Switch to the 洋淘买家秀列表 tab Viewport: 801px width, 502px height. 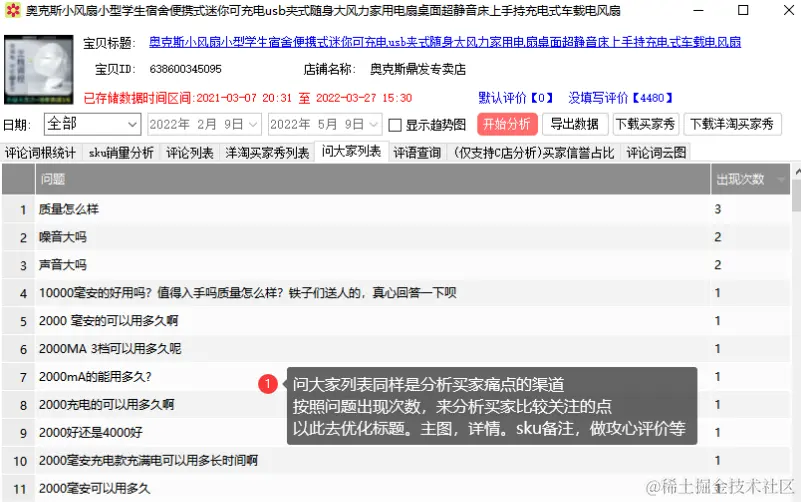pyautogui.click(x=267, y=153)
